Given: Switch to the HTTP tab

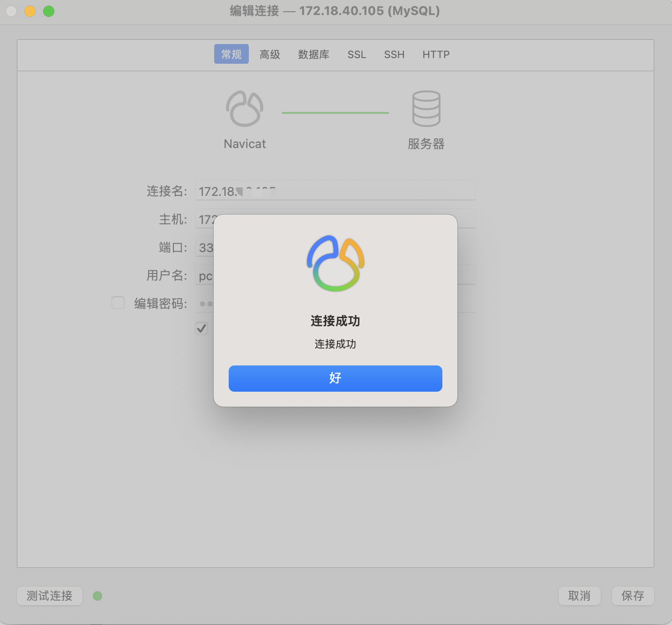Looking at the screenshot, I should (436, 54).
